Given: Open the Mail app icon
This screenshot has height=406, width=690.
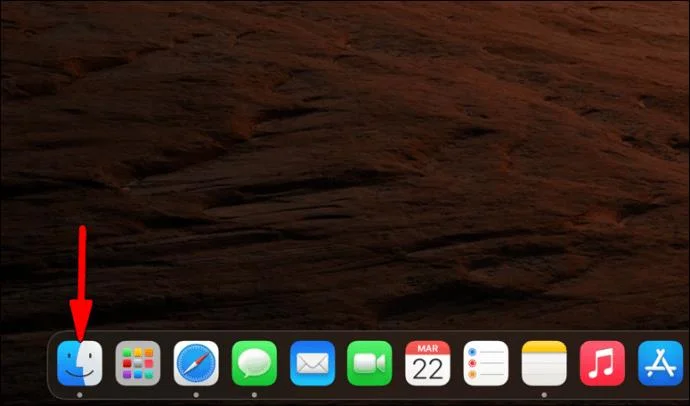Looking at the screenshot, I should 312,363.
